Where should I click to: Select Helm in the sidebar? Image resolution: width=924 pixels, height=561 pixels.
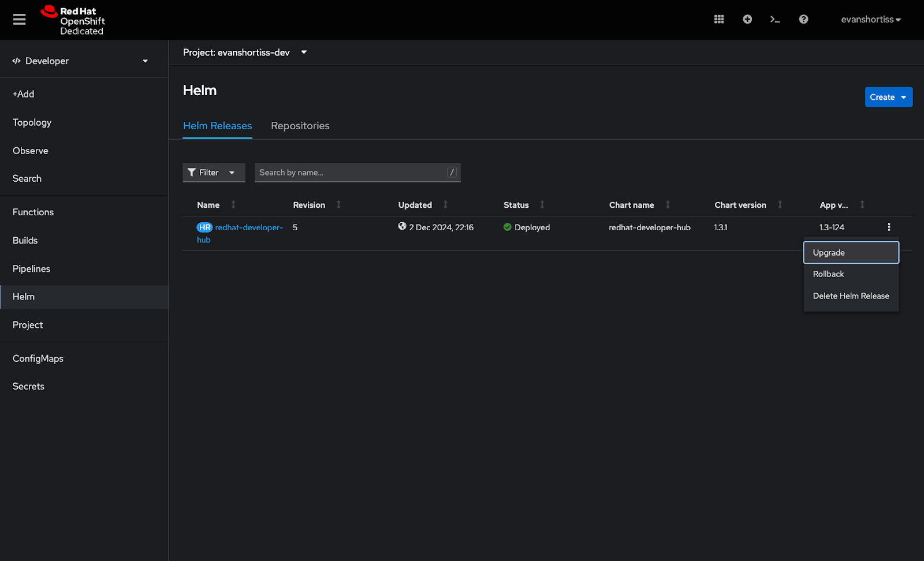point(84,297)
